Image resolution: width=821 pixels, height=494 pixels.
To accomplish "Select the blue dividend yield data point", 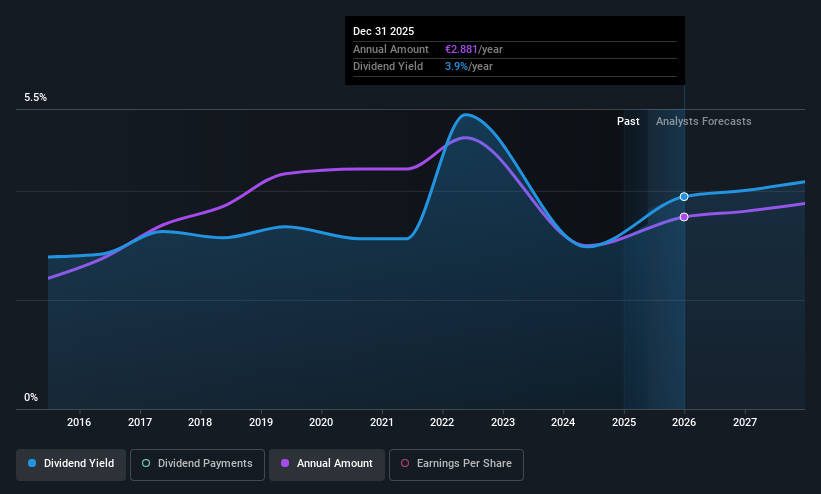I will (684, 196).
